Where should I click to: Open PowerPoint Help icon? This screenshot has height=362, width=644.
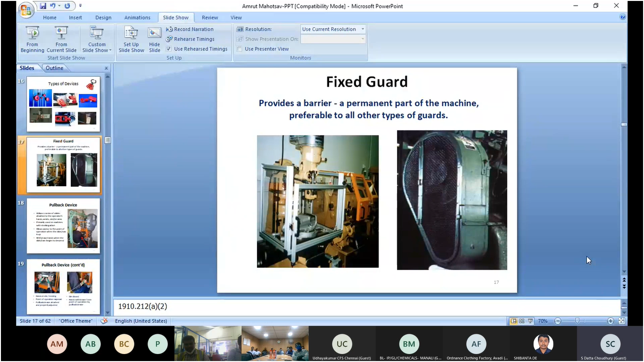[x=623, y=17]
